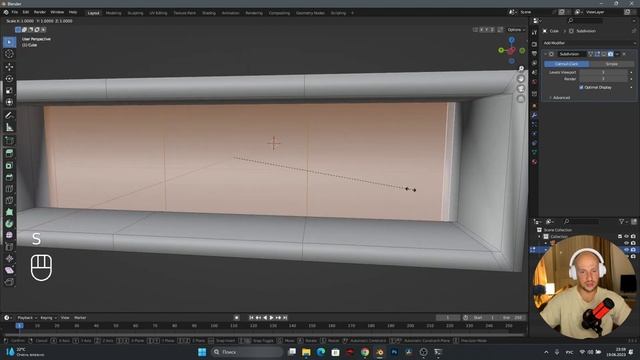
Task: Toggle Subdivision modifier edit mode display
Action: (597, 54)
